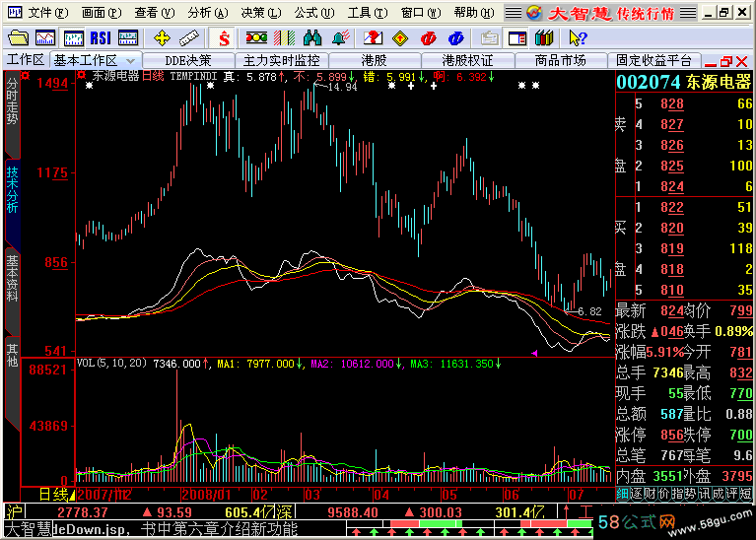Click the striped lines icon left of logo
Screen dimensions: 756x540
pos(514,13)
